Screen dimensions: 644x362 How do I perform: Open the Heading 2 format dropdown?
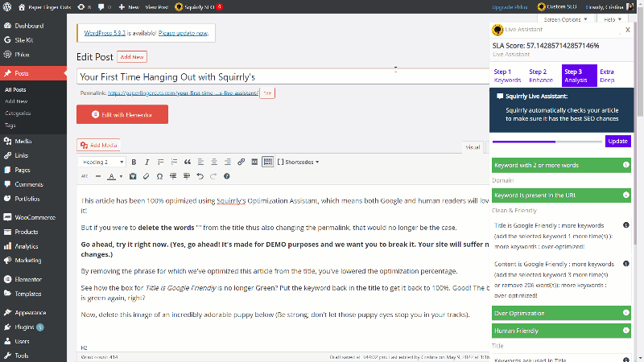(102, 162)
